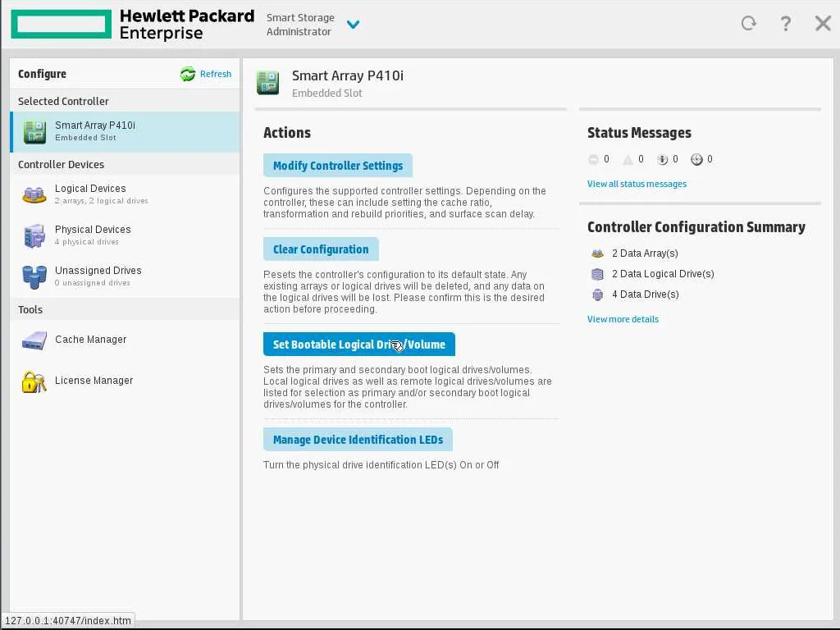Click the progress clock status icon

[x=696, y=159]
